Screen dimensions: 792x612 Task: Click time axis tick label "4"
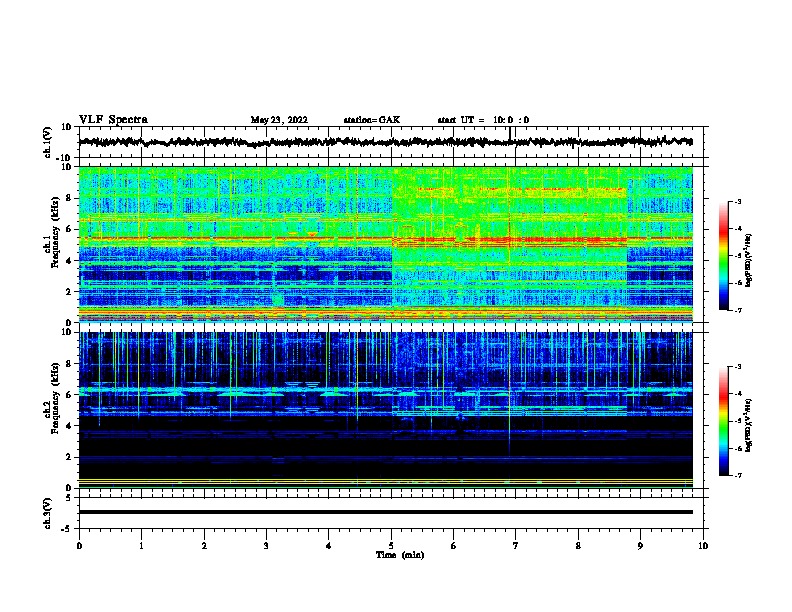(x=329, y=546)
